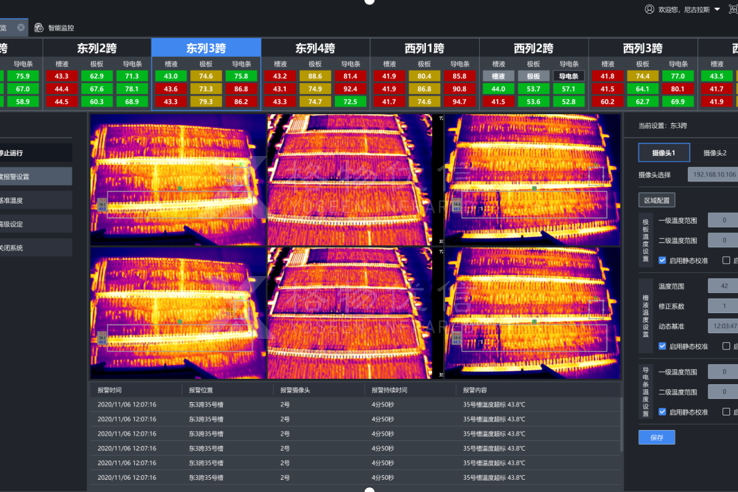Select the 西列1跨 span header
738x492 pixels.
[x=425, y=48]
